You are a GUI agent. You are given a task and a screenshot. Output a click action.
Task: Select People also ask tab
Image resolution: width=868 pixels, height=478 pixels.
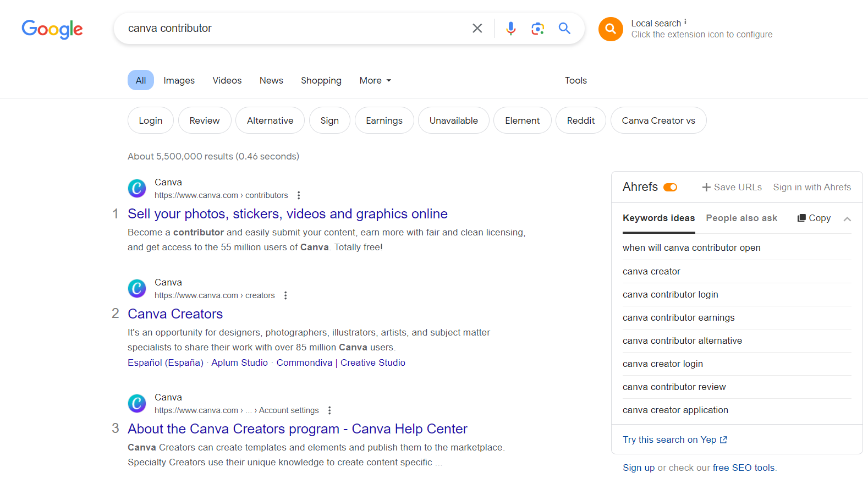pyautogui.click(x=741, y=218)
